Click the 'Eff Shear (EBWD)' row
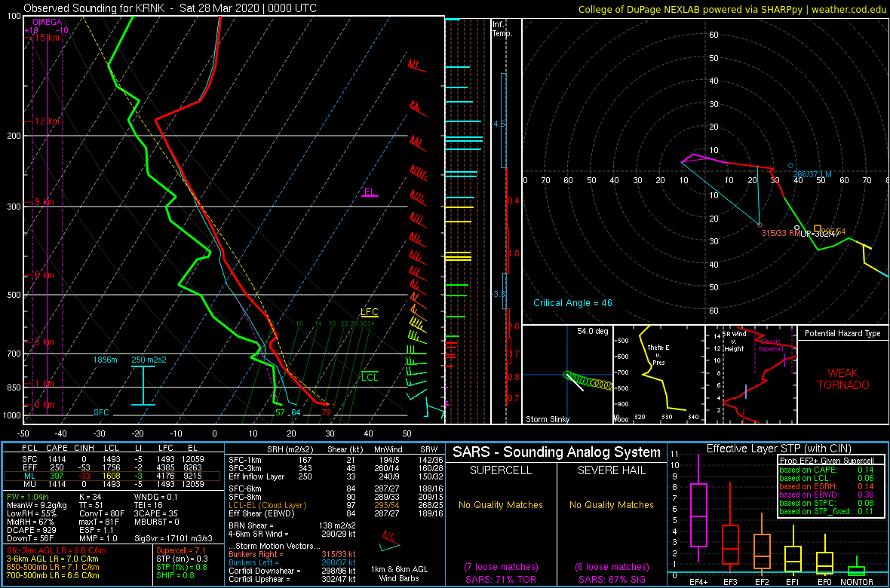Image resolution: width=890 pixels, height=588 pixels. 335,513
